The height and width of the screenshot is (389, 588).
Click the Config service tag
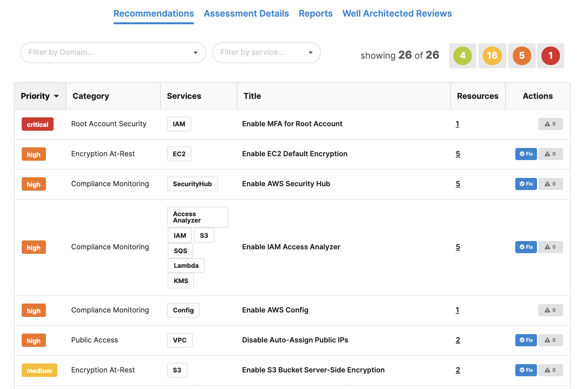pyautogui.click(x=183, y=310)
